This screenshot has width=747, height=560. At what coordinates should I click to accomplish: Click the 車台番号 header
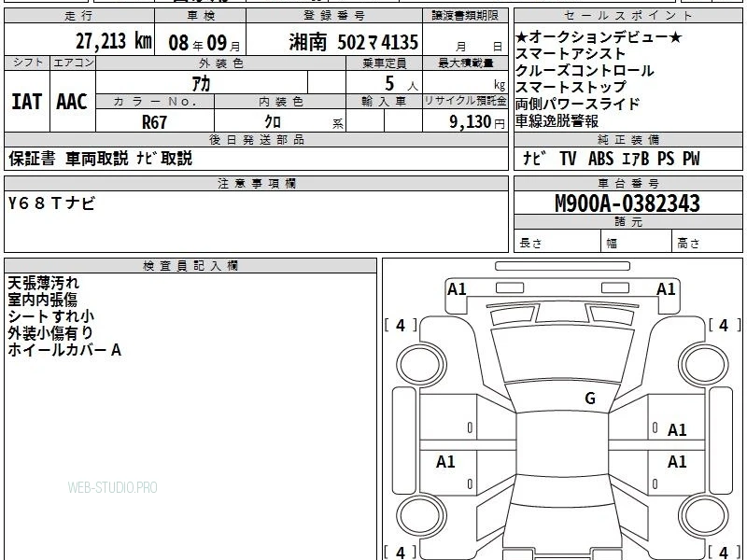[627, 184]
